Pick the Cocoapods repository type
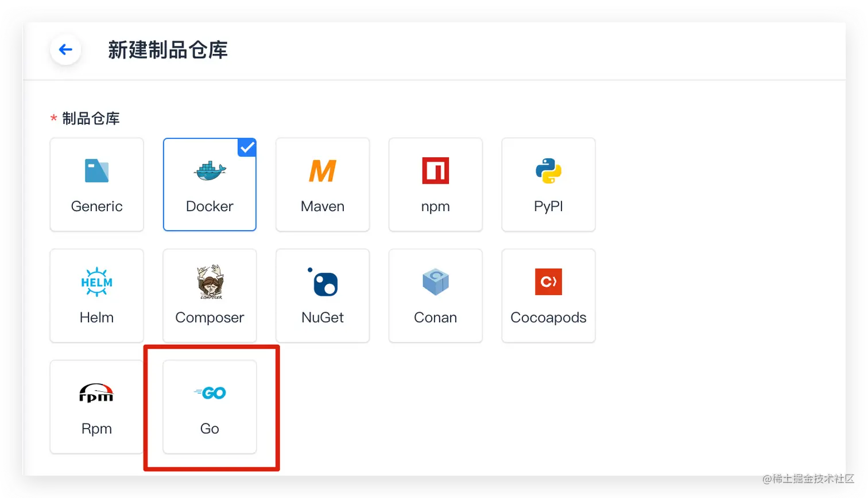This screenshot has width=868, height=498. pyautogui.click(x=548, y=295)
